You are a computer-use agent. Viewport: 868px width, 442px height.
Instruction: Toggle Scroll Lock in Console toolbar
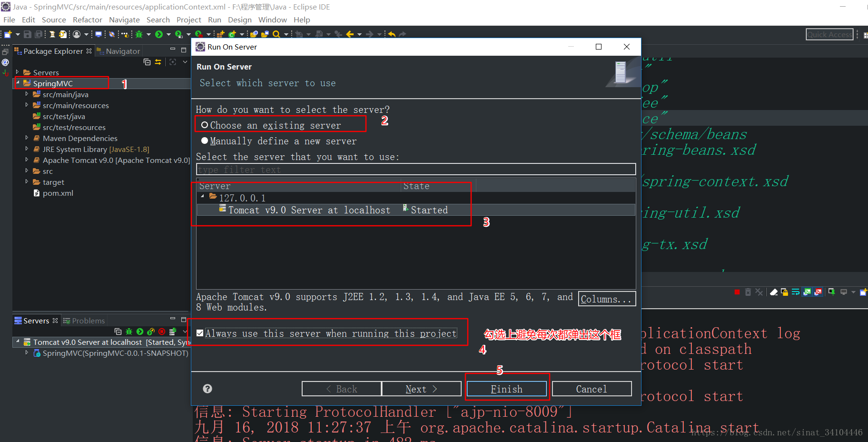click(784, 292)
